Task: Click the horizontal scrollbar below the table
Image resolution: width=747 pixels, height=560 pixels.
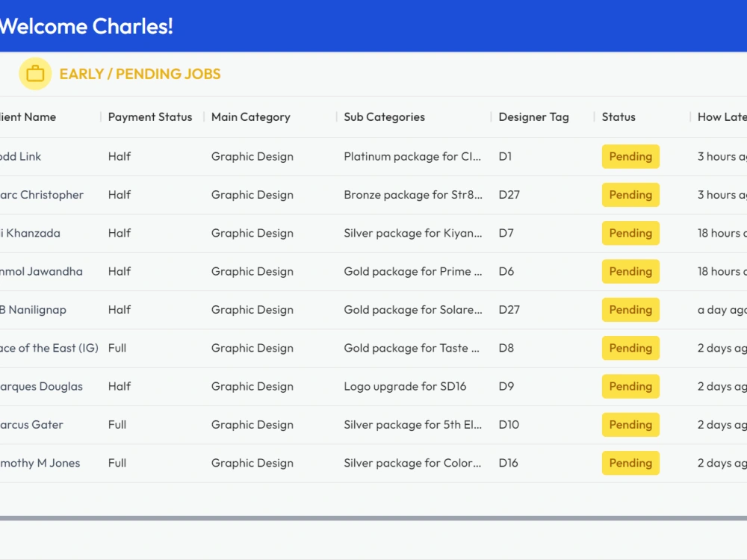Action: 373,518
